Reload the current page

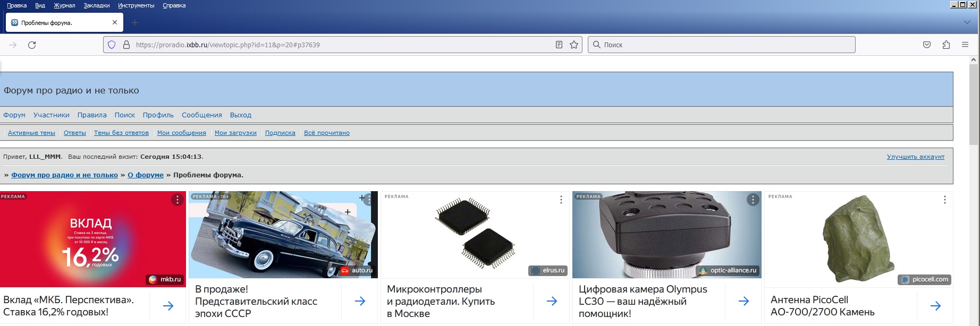[x=32, y=45]
